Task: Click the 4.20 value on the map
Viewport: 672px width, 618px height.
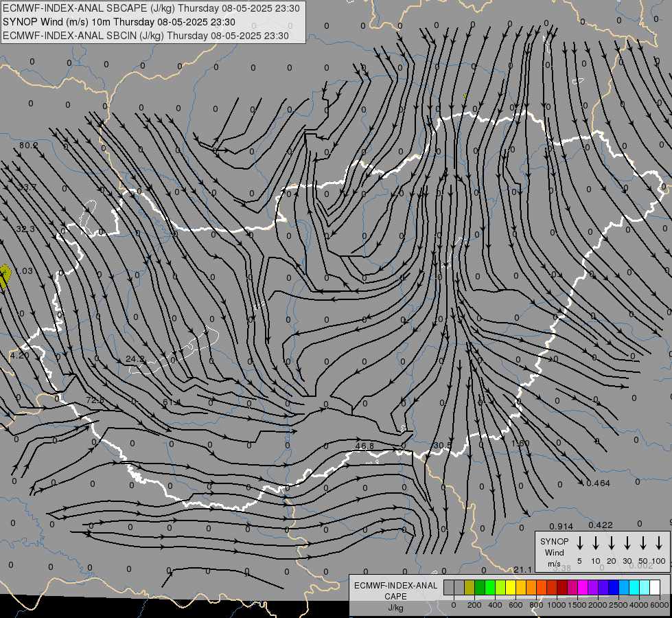Action: click(19, 356)
